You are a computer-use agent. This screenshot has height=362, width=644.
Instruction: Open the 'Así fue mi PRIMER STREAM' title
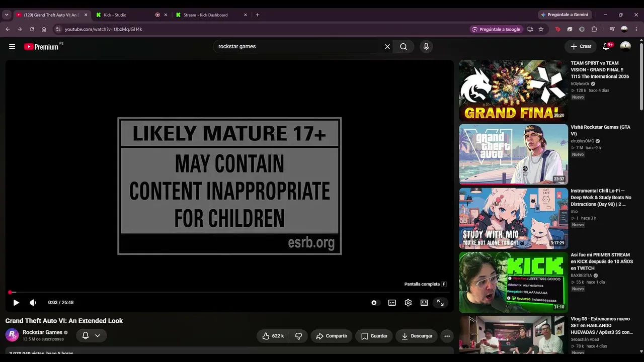(x=601, y=261)
